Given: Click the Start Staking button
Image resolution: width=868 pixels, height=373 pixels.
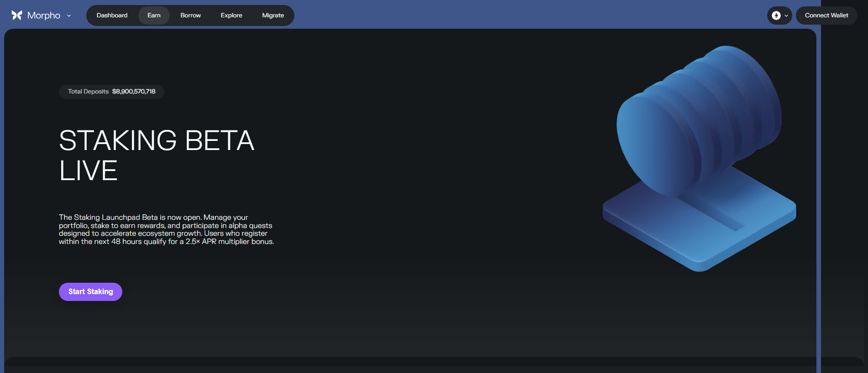Looking at the screenshot, I should [90, 292].
